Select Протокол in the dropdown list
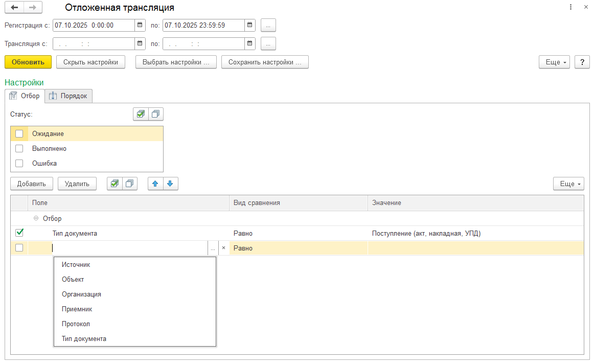Screen dimensions: 594x364 (76, 324)
